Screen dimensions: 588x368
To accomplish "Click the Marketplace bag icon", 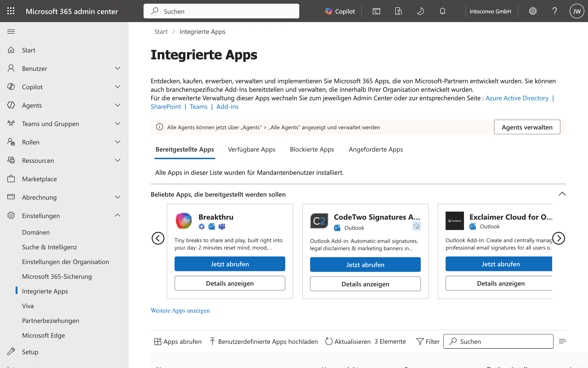I will pos(11,179).
